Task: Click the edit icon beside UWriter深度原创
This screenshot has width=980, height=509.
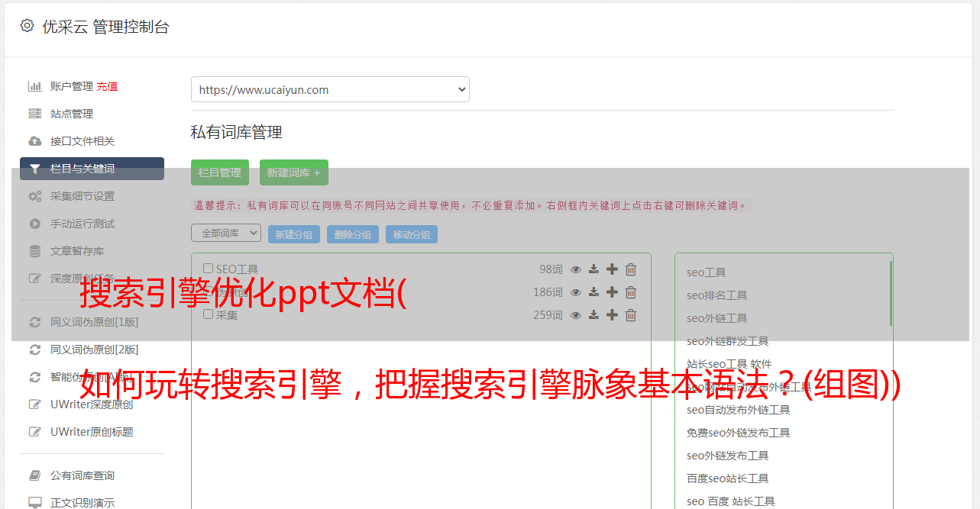Action: (x=34, y=404)
